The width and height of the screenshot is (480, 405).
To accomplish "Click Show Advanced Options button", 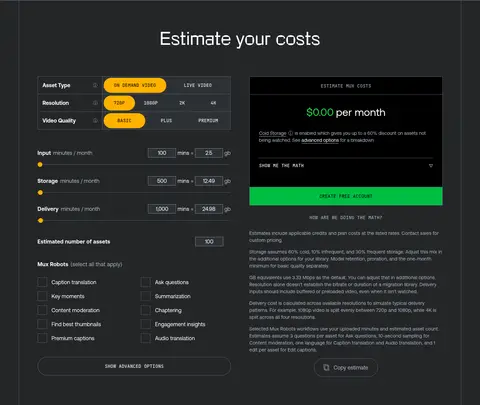I will [134, 366].
